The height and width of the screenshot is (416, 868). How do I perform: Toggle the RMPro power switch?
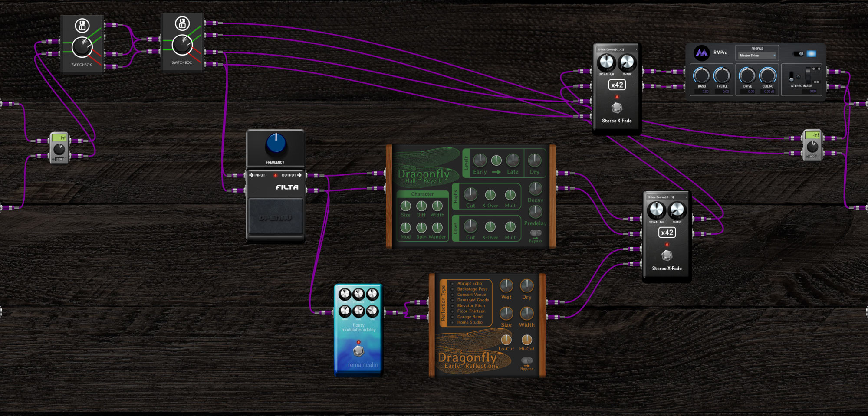click(799, 54)
